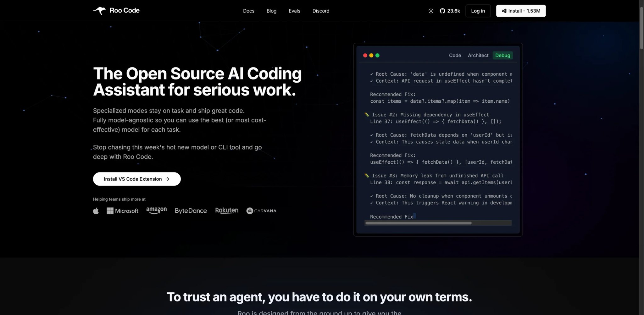Click the Carvana logo
Image resolution: width=644 pixels, height=315 pixels.
pos(261,211)
